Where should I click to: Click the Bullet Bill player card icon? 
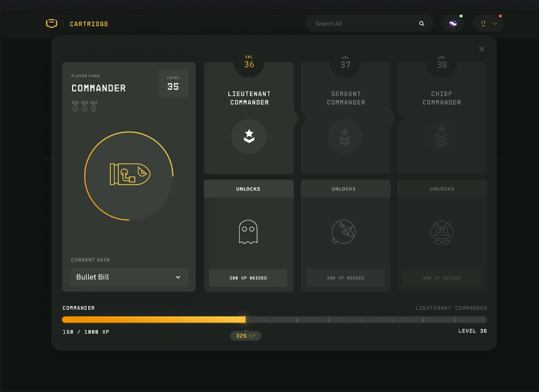coord(130,174)
